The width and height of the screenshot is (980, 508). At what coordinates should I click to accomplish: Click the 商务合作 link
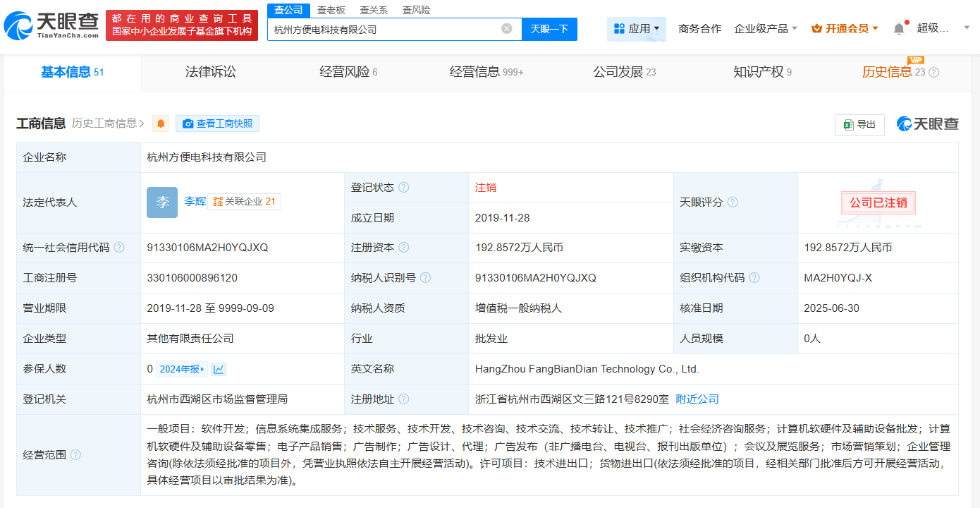tap(700, 29)
